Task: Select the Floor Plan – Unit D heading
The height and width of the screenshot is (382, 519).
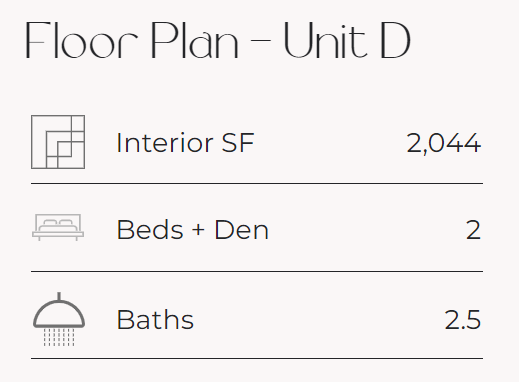Action: coord(218,41)
